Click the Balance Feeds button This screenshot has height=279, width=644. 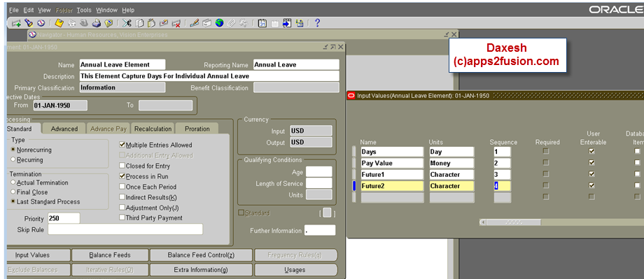pos(110,255)
